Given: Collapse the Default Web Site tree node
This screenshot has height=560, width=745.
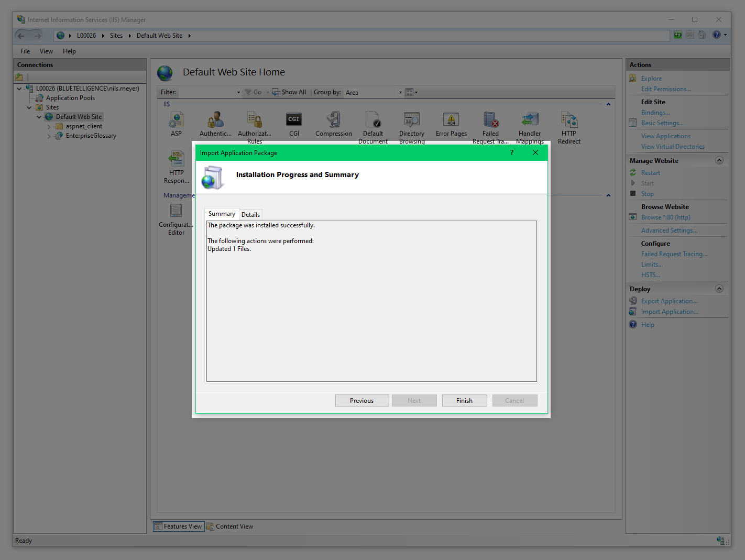Looking at the screenshot, I should coord(39,117).
